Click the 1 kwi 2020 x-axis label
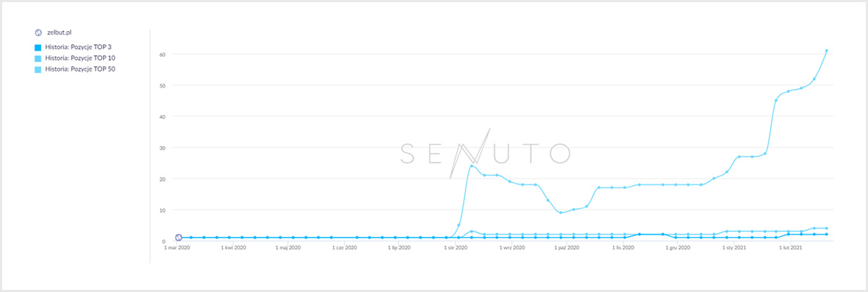Screen dimensions: 868x292 (x=234, y=247)
